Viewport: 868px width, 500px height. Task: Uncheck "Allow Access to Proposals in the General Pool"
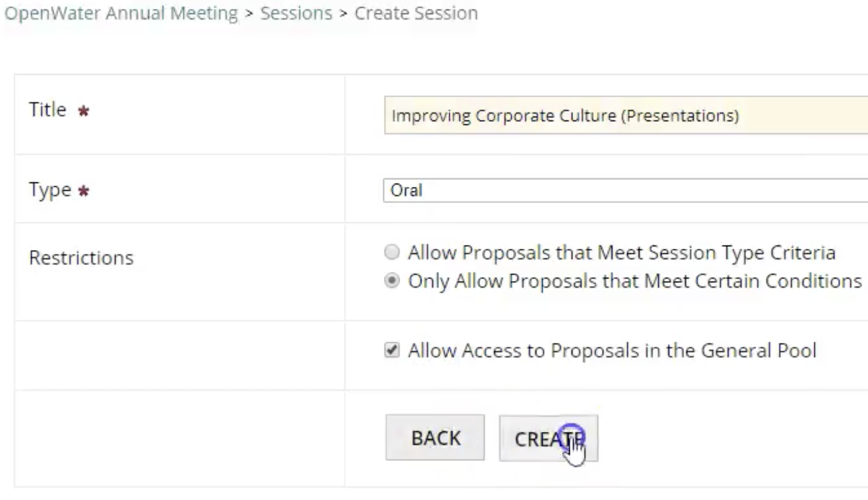click(x=392, y=350)
